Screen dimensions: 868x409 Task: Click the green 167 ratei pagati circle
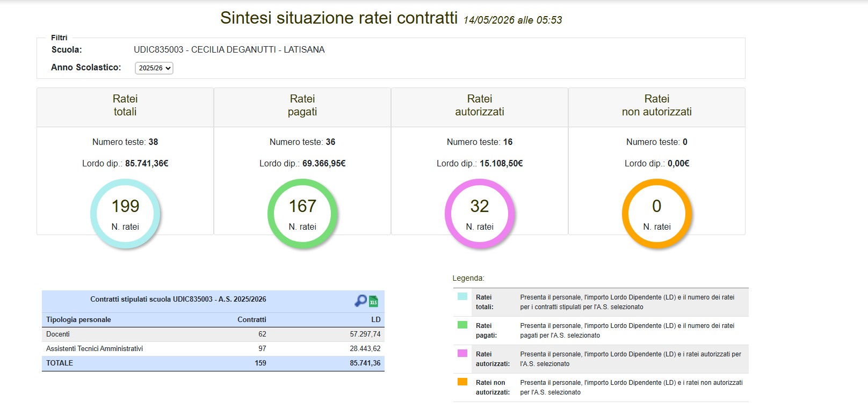click(302, 214)
